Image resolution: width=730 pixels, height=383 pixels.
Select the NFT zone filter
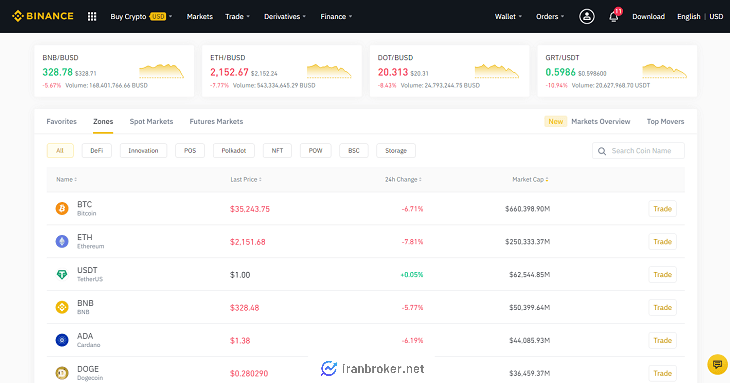click(277, 151)
